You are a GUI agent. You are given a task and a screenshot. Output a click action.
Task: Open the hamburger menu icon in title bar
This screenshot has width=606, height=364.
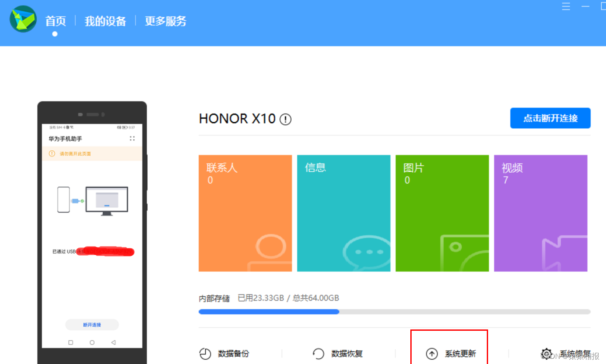coord(566,6)
